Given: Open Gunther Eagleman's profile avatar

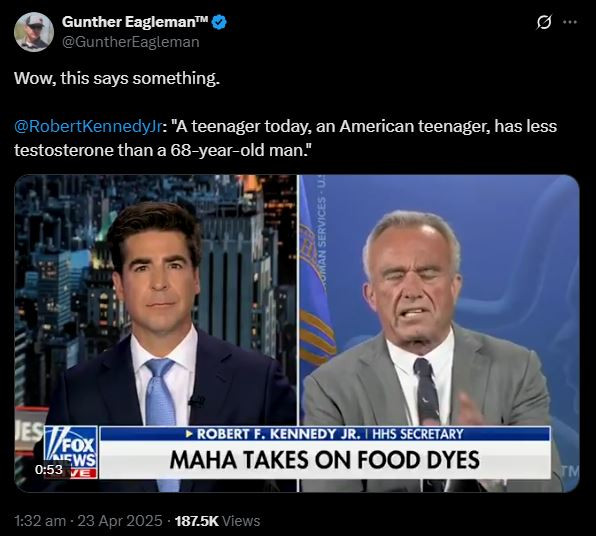Looking at the screenshot, I should click(34, 32).
